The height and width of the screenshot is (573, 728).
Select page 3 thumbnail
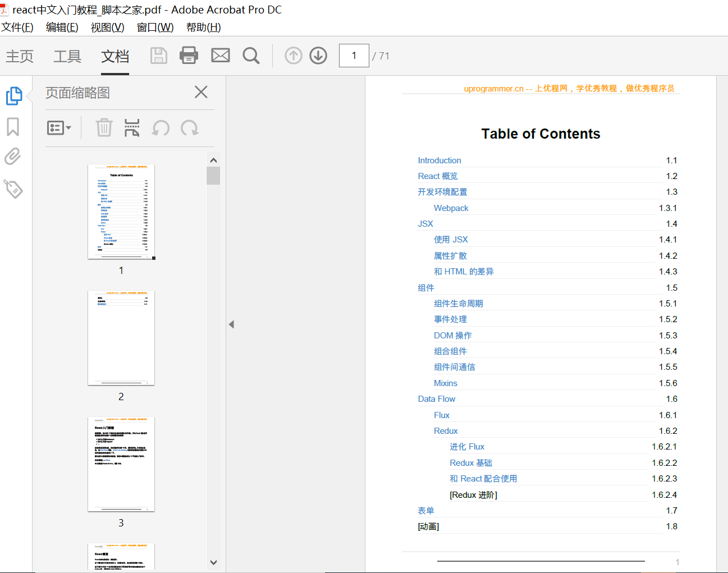(x=121, y=464)
